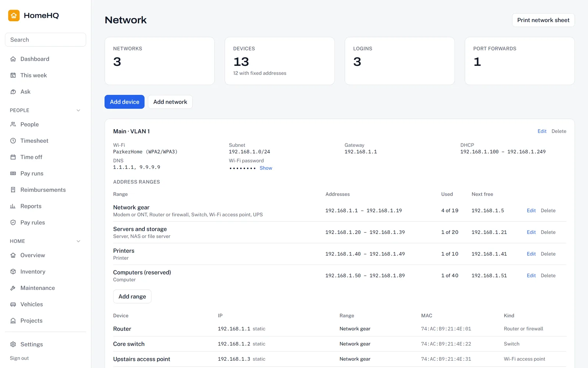This screenshot has width=588, height=368.
Task: Click the Time off calendar icon
Action: [13, 157]
